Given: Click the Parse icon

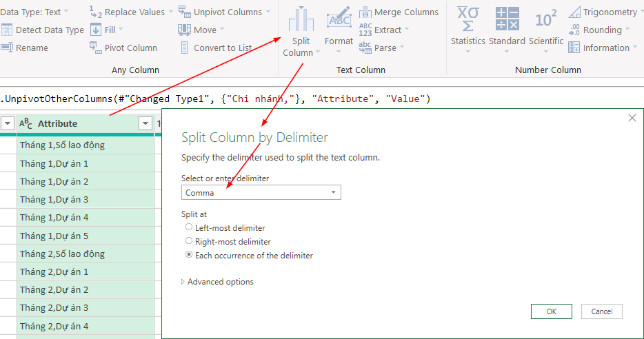Looking at the screenshot, I should tap(365, 48).
